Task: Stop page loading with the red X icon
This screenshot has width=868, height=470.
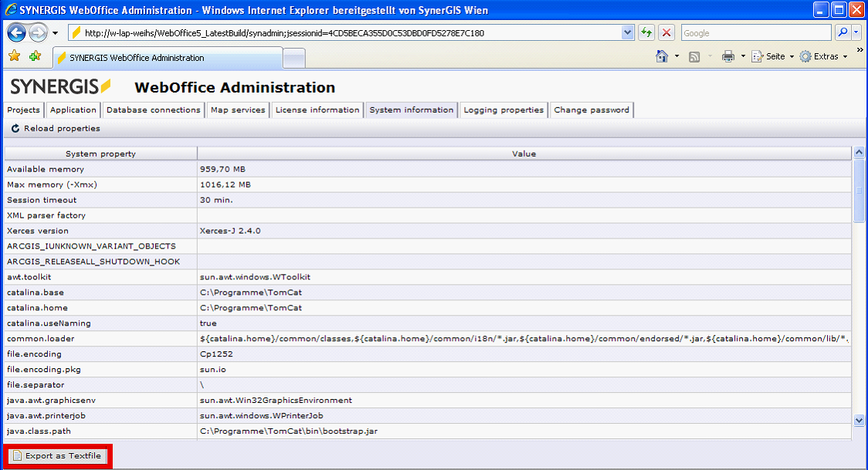Action: [x=666, y=32]
